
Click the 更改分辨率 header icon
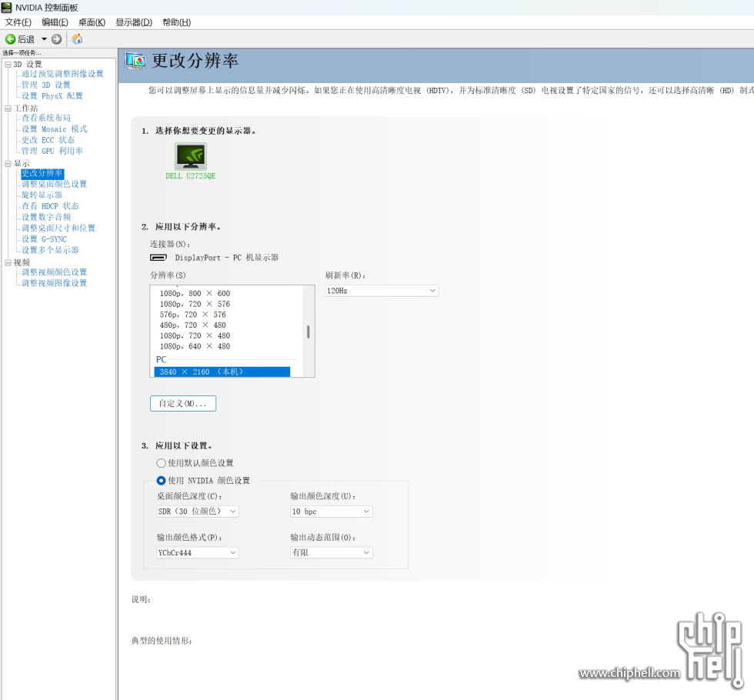(135, 61)
